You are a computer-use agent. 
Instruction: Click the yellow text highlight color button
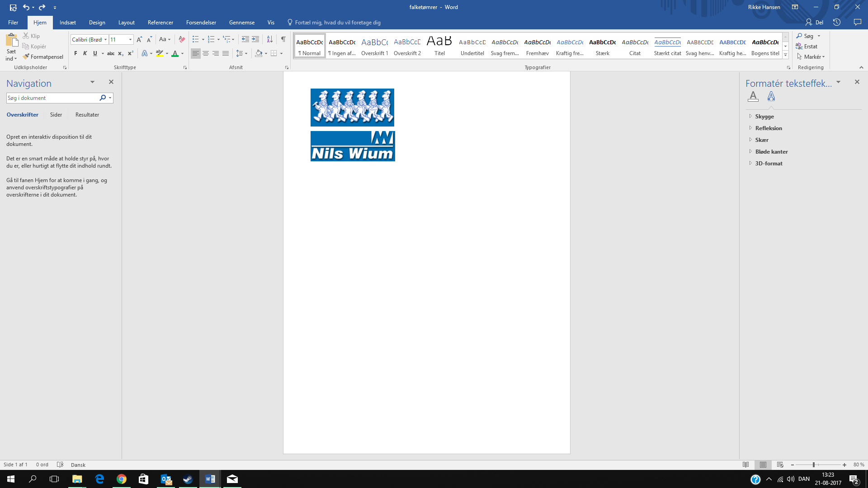pos(160,53)
